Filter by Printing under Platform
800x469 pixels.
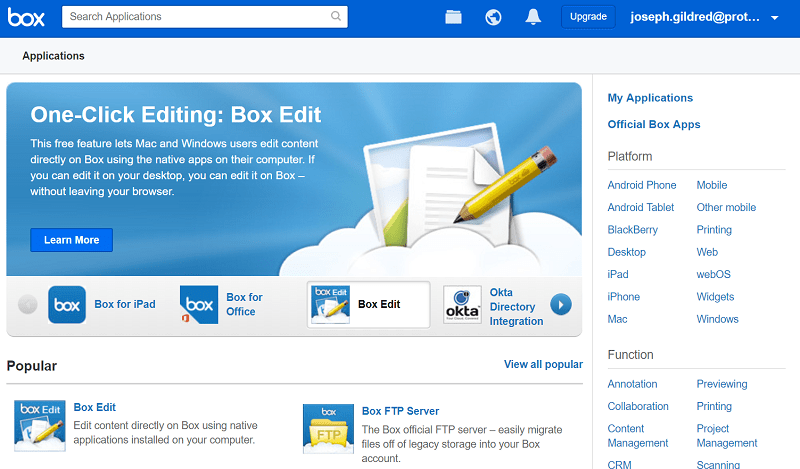714,230
